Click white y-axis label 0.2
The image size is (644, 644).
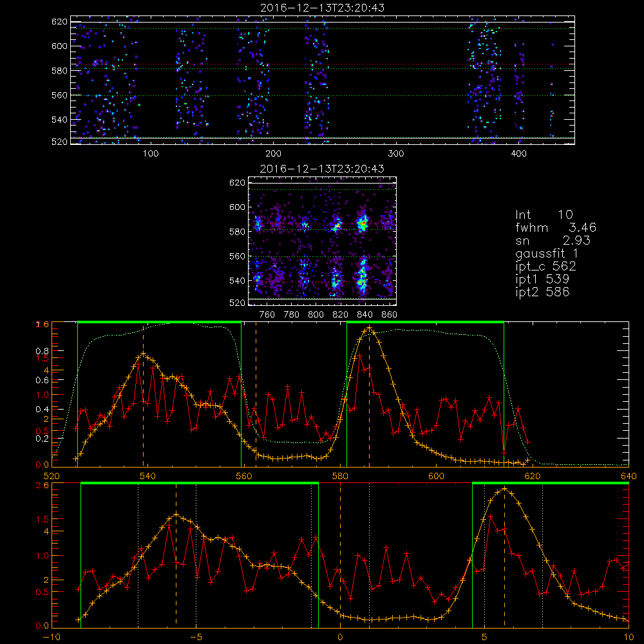[43, 438]
